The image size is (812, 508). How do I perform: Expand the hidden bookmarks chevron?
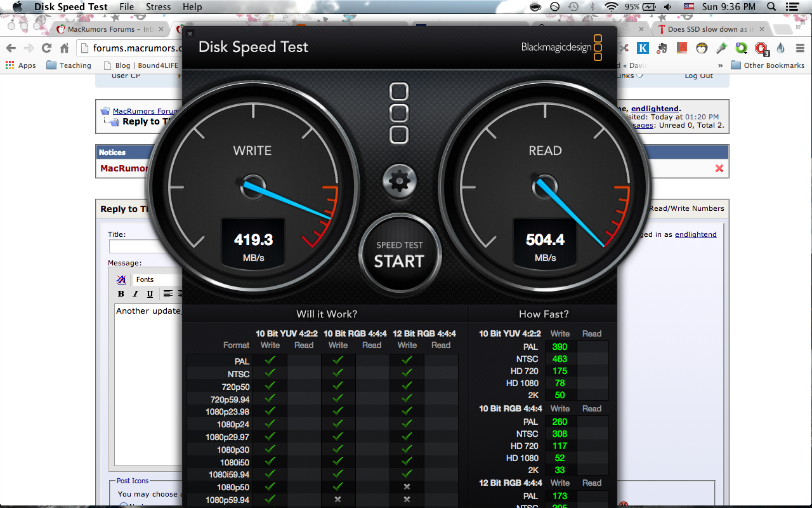(x=721, y=65)
